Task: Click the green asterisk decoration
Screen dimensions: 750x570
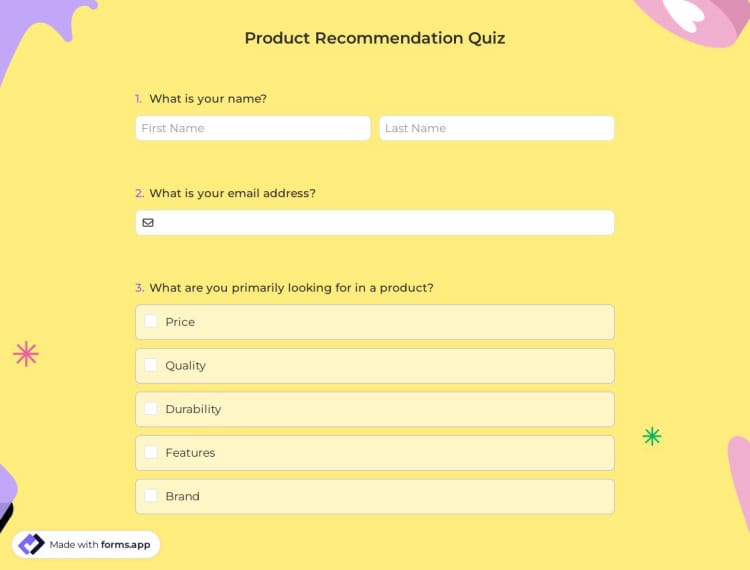Action: tap(652, 436)
